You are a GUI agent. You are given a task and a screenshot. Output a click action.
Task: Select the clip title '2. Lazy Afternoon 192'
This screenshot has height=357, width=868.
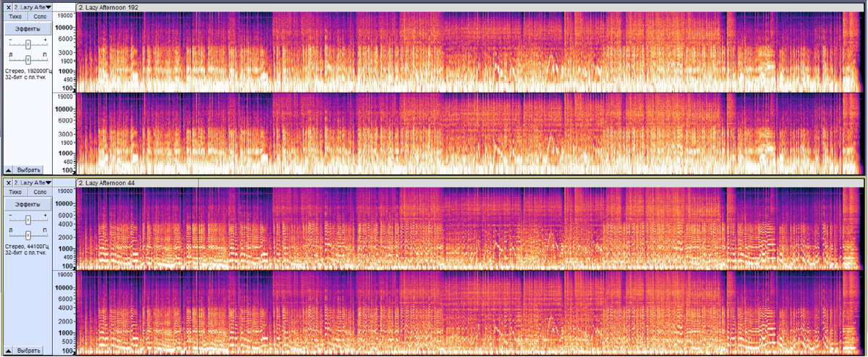coord(109,7)
